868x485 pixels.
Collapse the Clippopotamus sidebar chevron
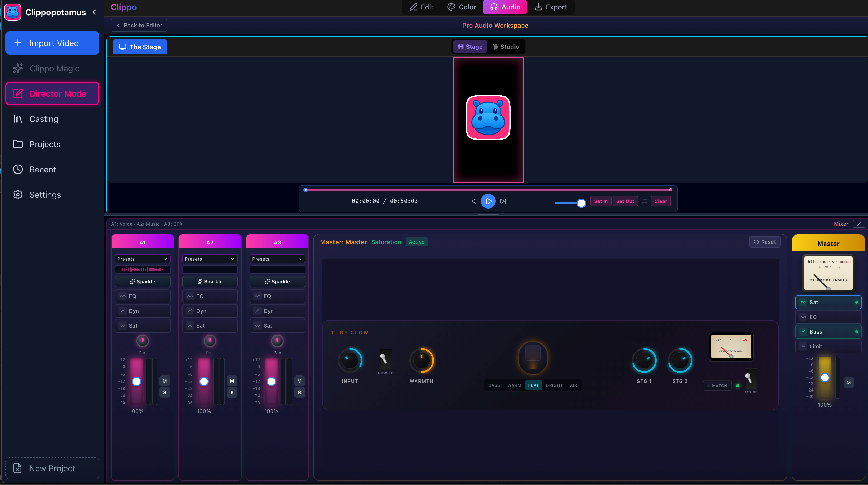[x=95, y=12]
